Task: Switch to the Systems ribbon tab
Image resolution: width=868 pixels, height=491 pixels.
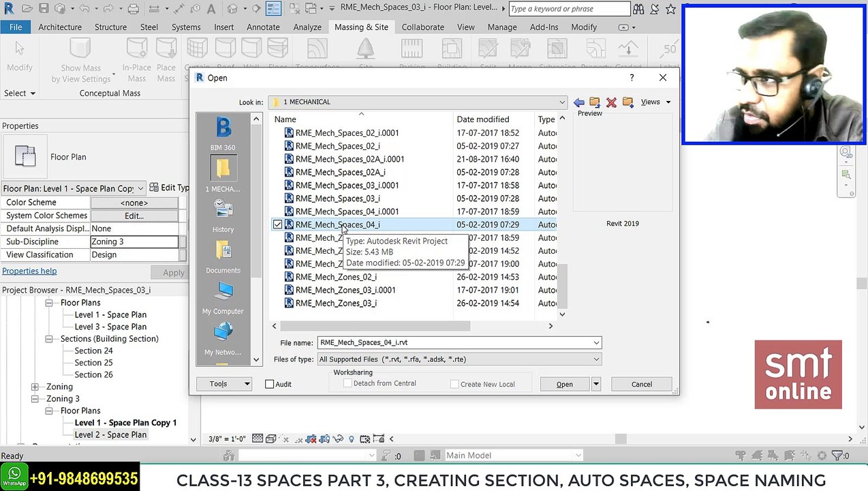Action: [186, 27]
